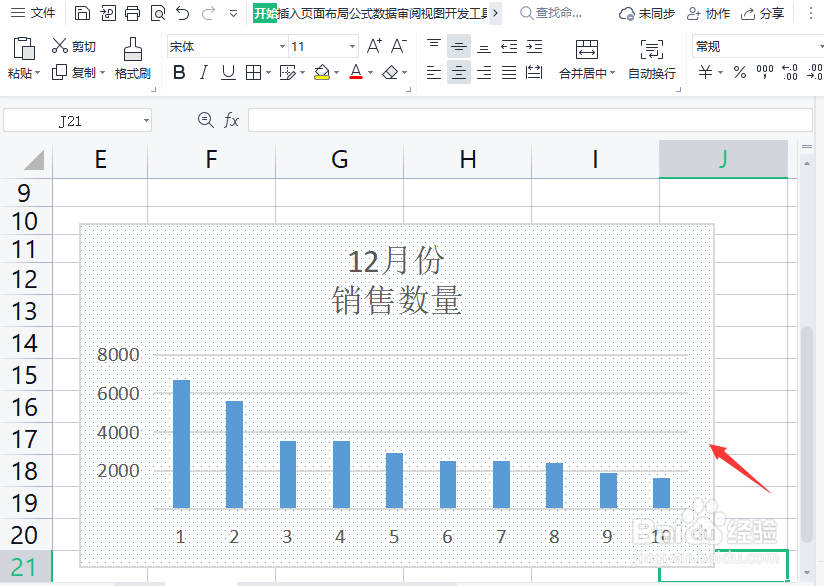The height and width of the screenshot is (586, 824).
Task: Click the justify alignment icon
Action: [x=509, y=73]
